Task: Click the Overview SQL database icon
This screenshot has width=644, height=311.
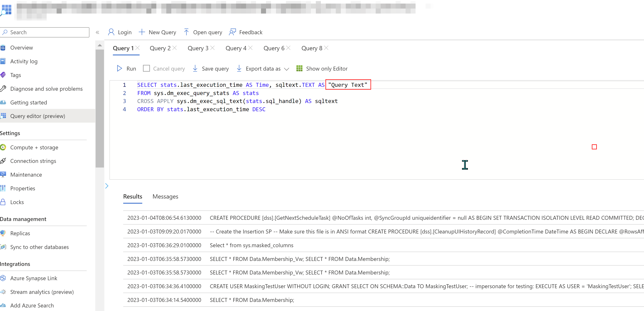Action: point(3,48)
